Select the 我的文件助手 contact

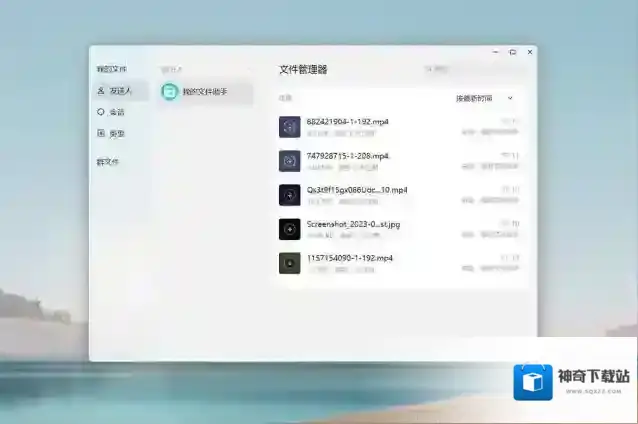pyautogui.click(x=205, y=92)
